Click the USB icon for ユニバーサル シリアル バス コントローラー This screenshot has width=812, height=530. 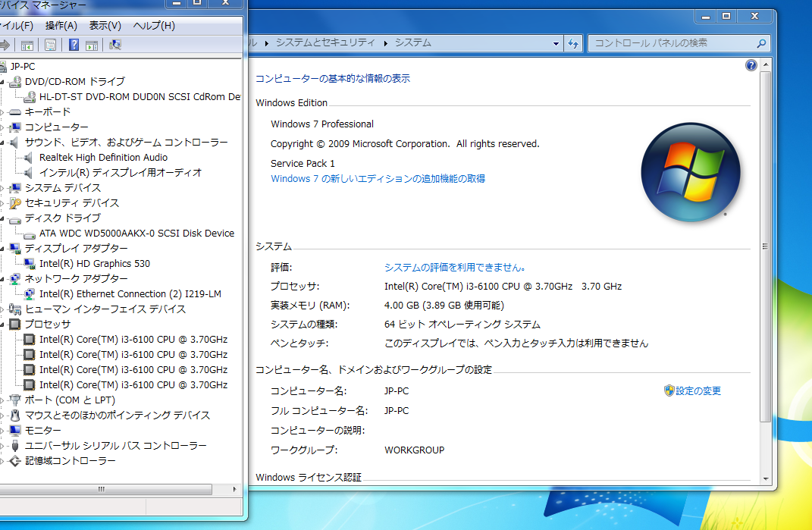click(15, 446)
